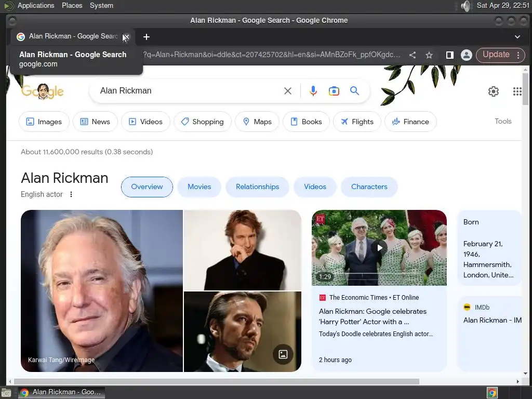Image resolution: width=532 pixels, height=399 pixels.
Task: Clear the search box with X icon
Action: (x=288, y=91)
